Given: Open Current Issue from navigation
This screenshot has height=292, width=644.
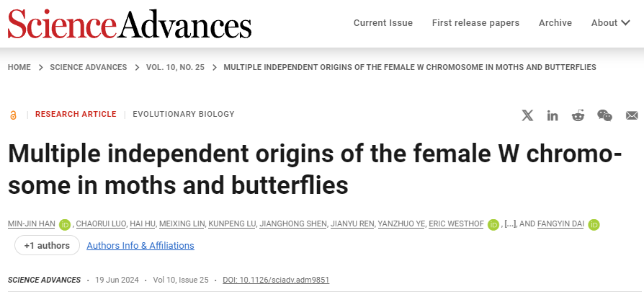Looking at the screenshot, I should [383, 23].
